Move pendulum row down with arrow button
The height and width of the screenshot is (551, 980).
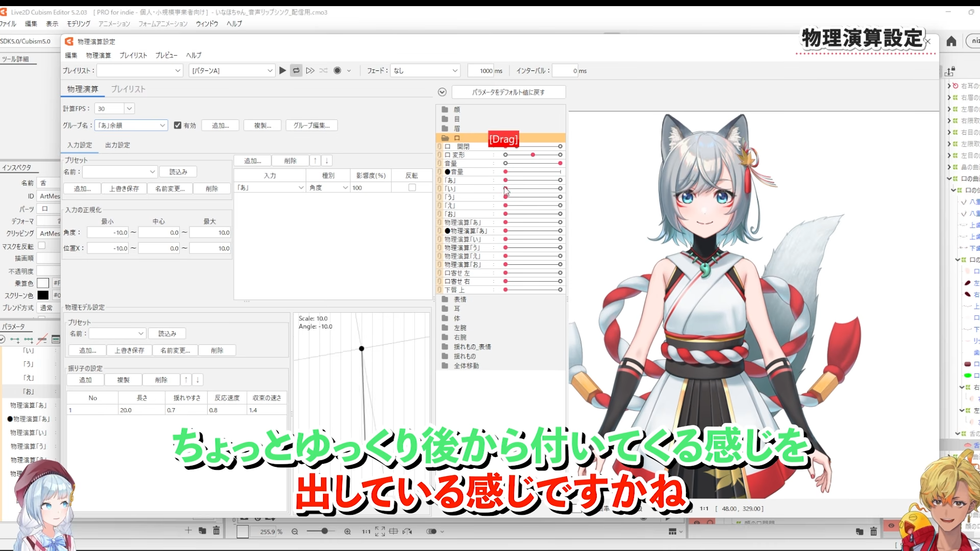point(198,380)
